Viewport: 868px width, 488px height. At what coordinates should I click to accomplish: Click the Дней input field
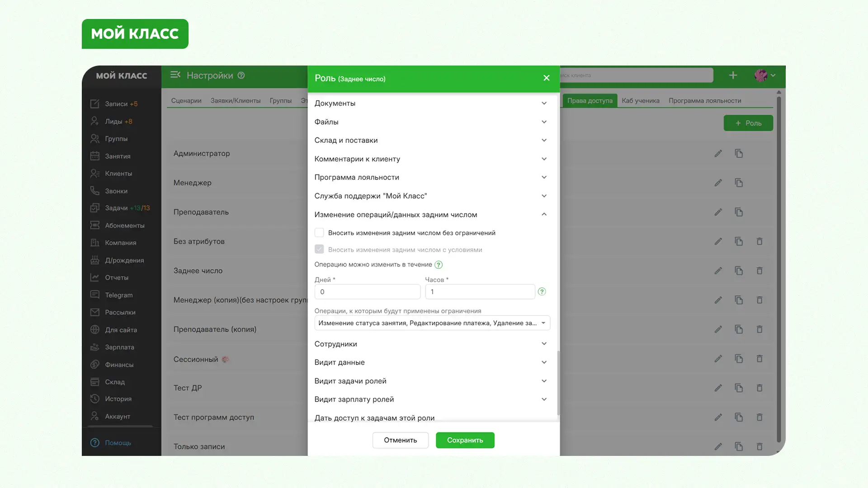point(367,292)
